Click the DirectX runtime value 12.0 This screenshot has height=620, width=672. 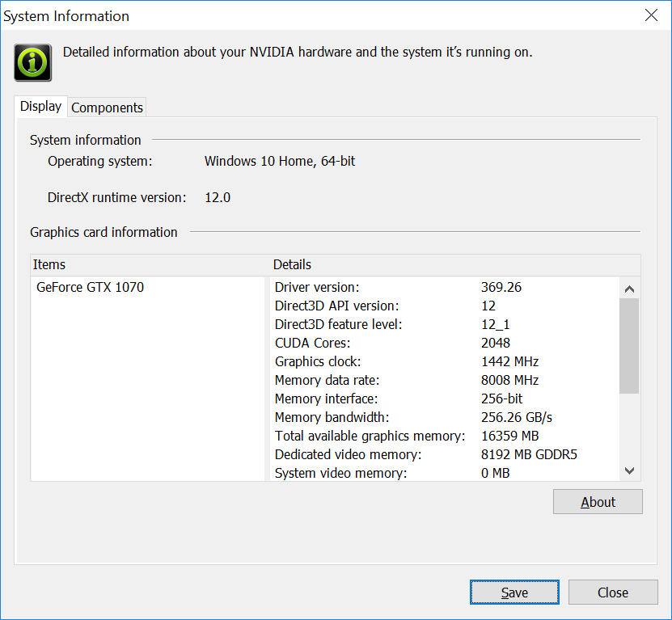(218, 197)
